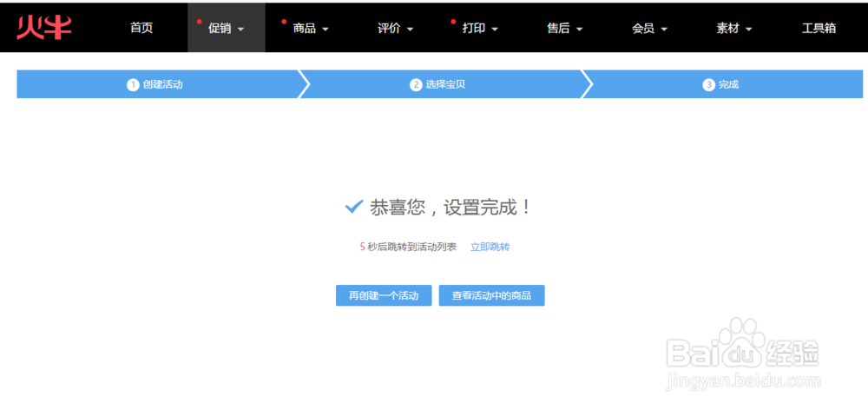Open 工具箱 in the top navigation

pyautogui.click(x=819, y=29)
